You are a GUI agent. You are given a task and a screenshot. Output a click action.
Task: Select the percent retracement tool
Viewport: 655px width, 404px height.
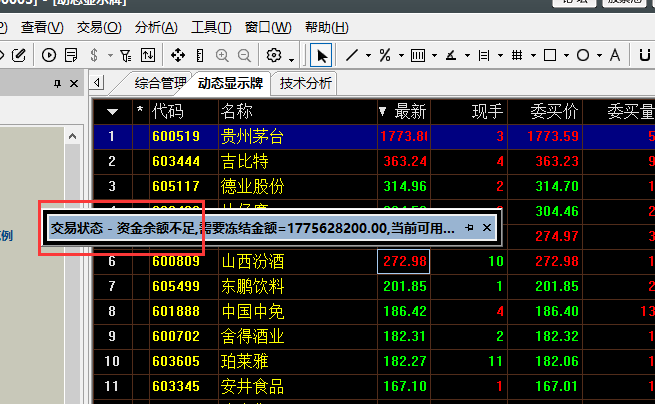(x=385, y=55)
